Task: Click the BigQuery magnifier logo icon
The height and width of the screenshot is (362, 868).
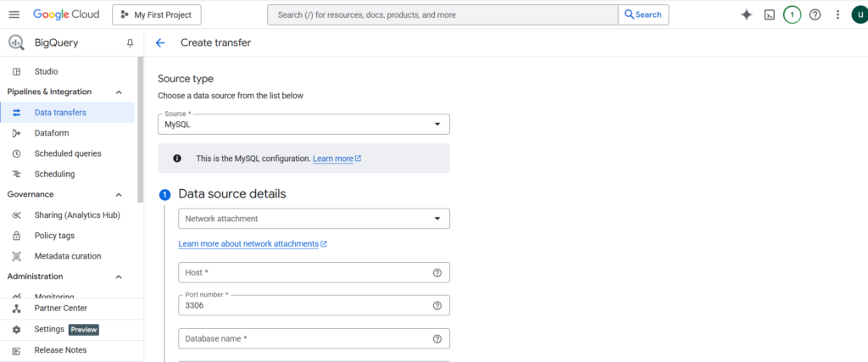Action: [17, 42]
